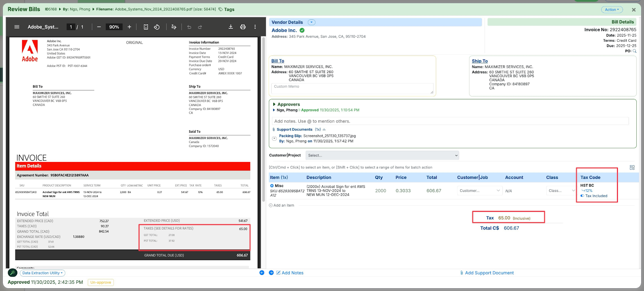Print the invoice PDF
This screenshot has width=644, height=291.
(243, 27)
